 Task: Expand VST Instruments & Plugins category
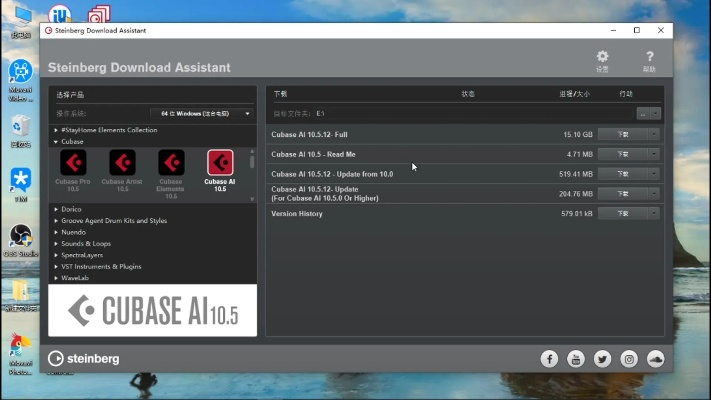click(x=56, y=267)
